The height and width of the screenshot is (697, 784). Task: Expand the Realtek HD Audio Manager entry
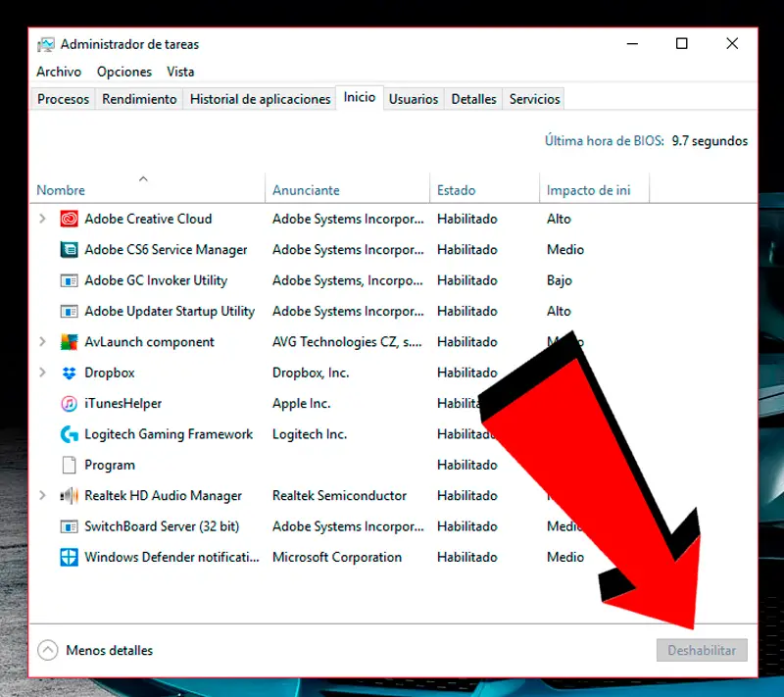coord(42,495)
